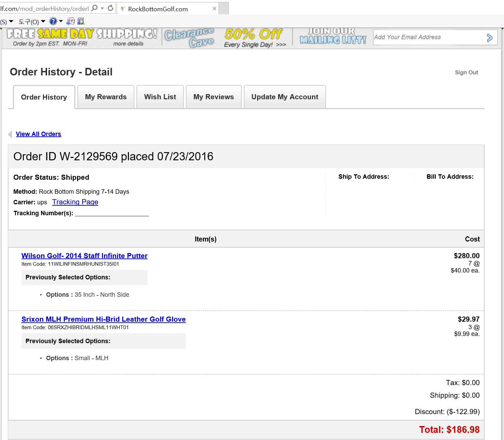Viewport: 504px width, 440px height.
Task: Click the research books icon in toolbar
Action: (x=81, y=21)
